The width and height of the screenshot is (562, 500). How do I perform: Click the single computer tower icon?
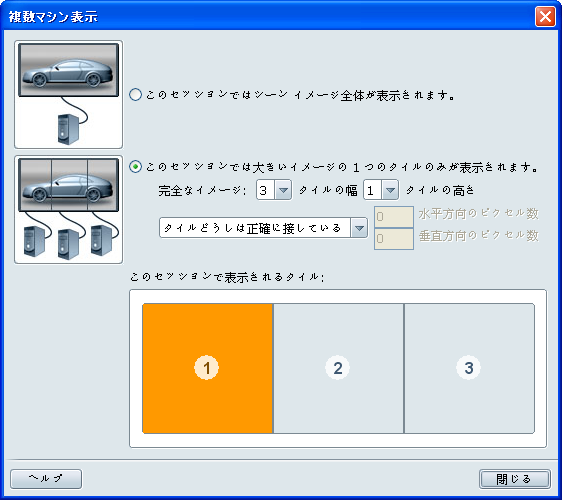point(68,129)
